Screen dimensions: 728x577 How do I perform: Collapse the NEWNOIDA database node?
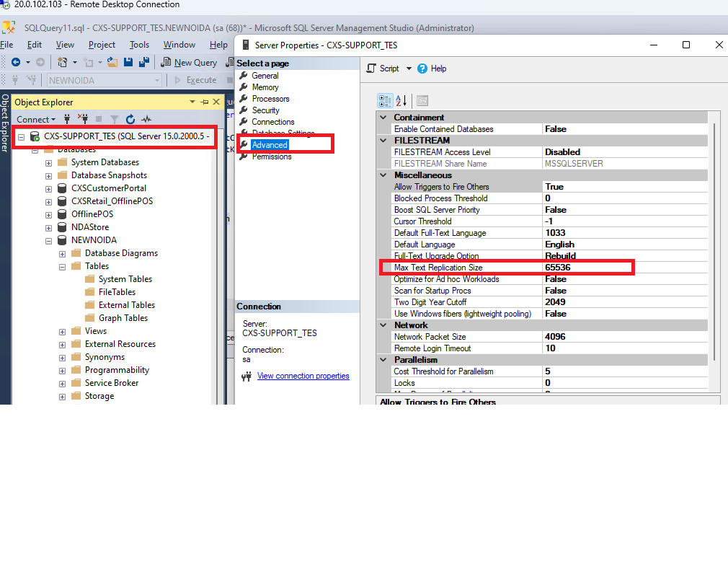(x=49, y=241)
